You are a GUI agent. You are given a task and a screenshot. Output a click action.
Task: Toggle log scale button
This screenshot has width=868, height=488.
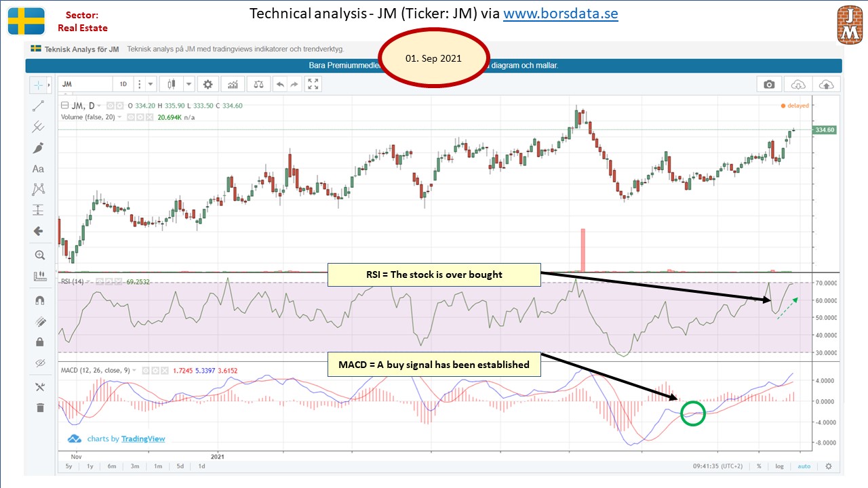780,466
